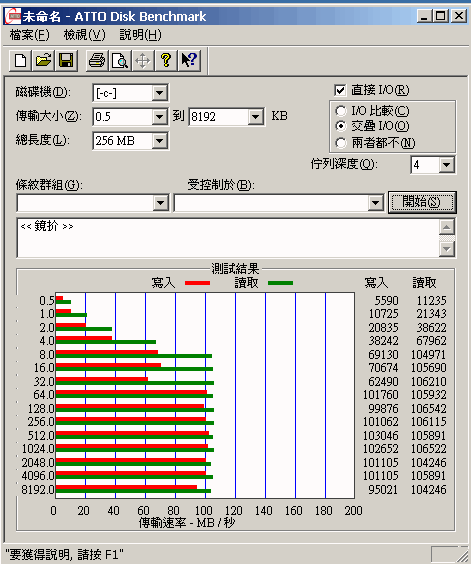This screenshot has width=471, height=564.
Task: Click the read value 106542
Action: coord(429,409)
